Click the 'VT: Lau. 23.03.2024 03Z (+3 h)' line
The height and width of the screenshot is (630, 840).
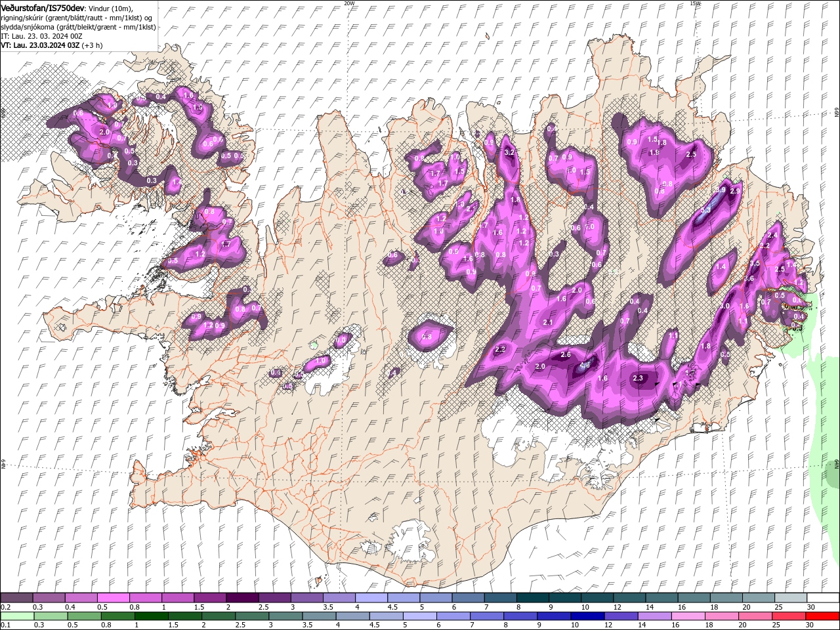tap(51, 45)
